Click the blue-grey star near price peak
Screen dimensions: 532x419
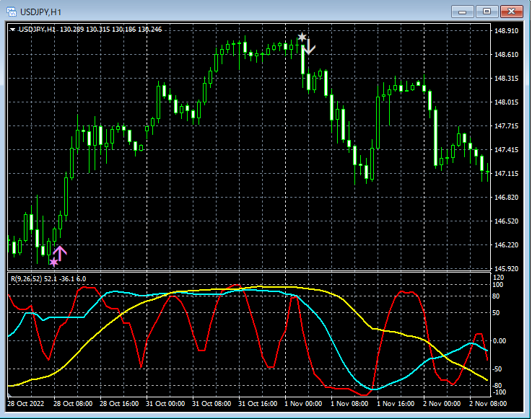(302, 37)
